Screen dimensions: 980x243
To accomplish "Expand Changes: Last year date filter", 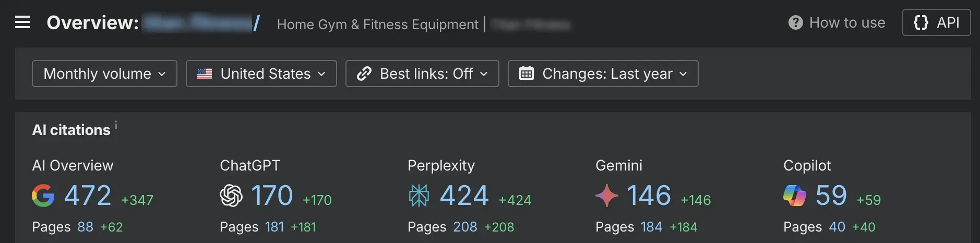I will [x=603, y=74].
